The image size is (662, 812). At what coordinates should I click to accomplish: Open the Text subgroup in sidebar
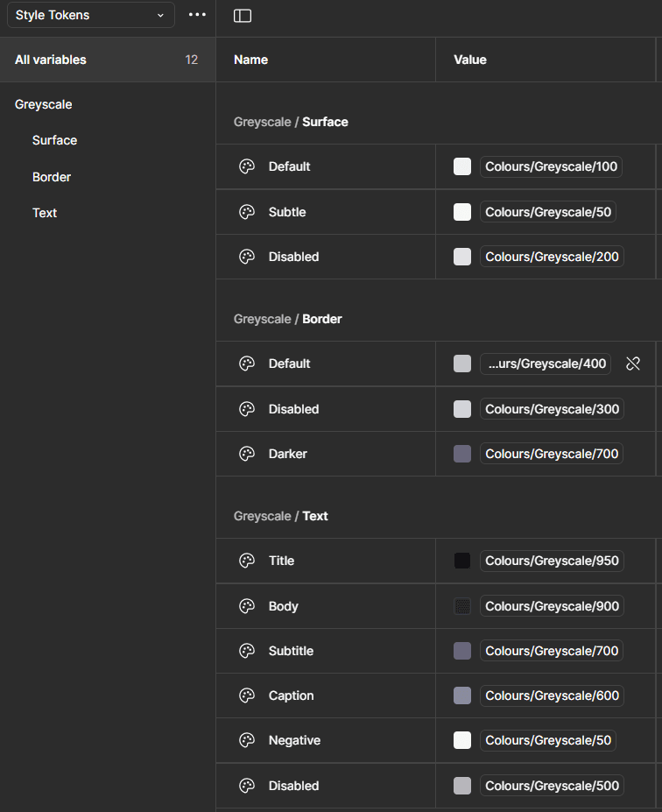click(x=45, y=213)
